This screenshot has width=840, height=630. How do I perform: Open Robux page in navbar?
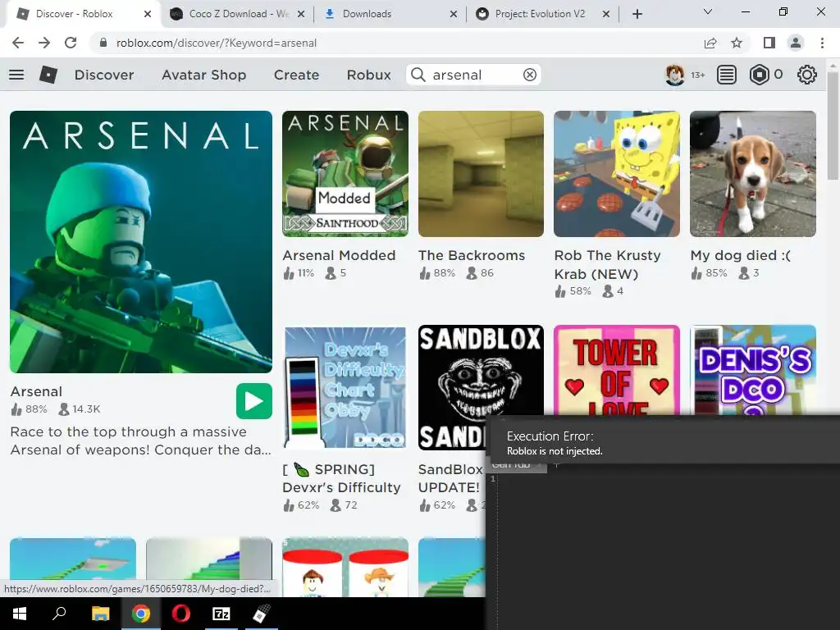click(369, 75)
